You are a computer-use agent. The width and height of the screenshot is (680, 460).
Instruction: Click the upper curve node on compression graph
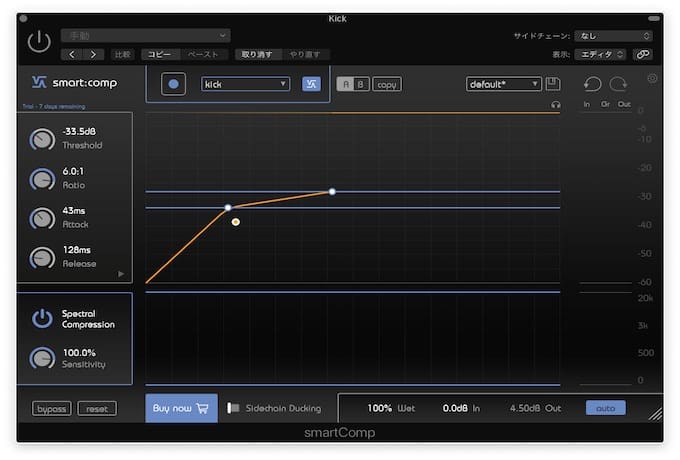click(x=332, y=191)
